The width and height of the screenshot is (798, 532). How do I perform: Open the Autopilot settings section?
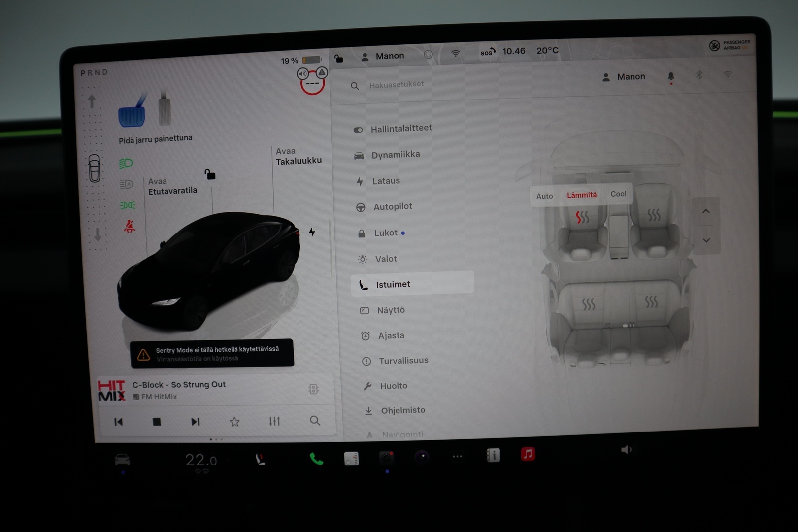393,206
